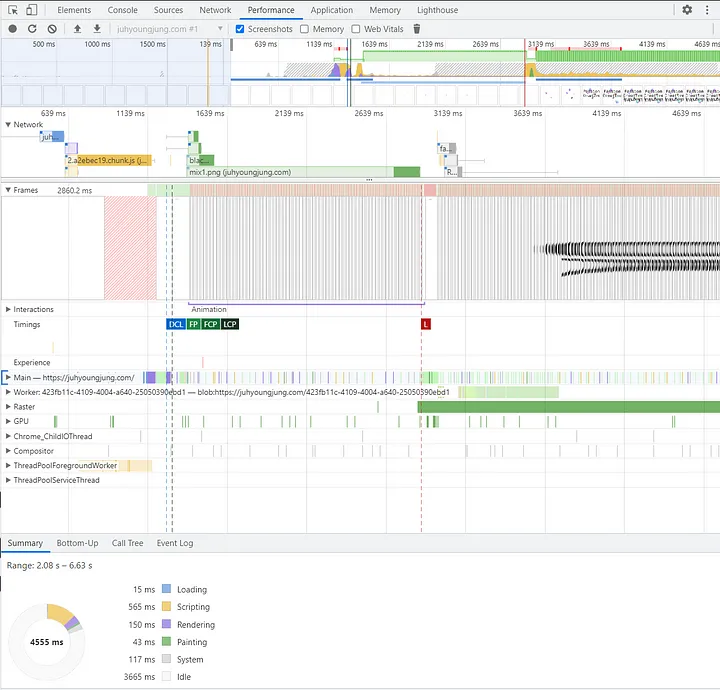Image resolution: width=720 pixels, height=690 pixels.
Task: Click the red L load marker
Action: 426,324
